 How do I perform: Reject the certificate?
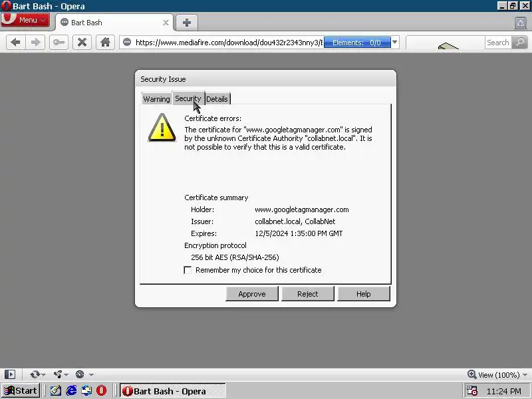tap(308, 294)
